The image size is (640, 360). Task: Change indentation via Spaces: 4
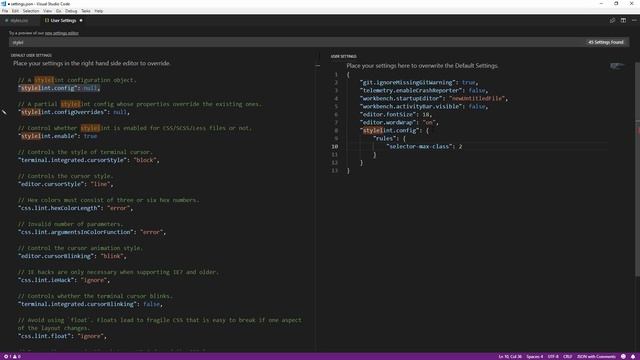pos(535,356)
